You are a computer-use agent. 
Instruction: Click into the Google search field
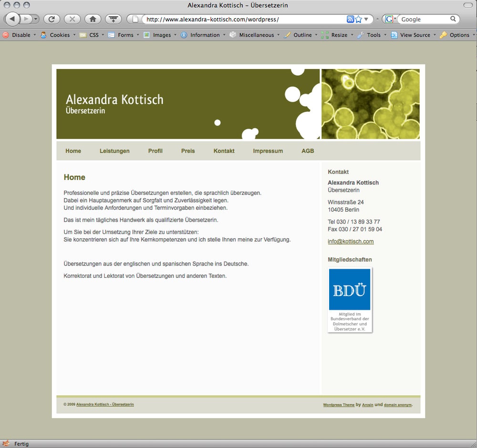(x=425, y=19)
